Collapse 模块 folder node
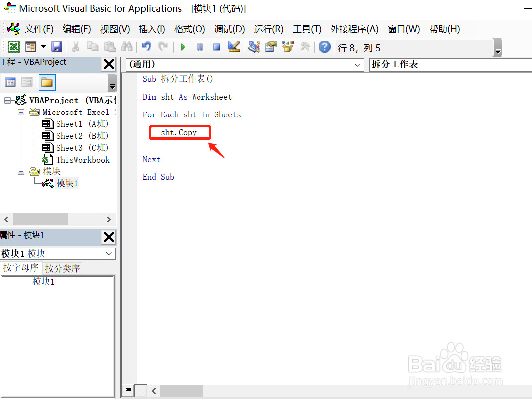This screenshot has width=532, height=399. (x=21, y=172)
